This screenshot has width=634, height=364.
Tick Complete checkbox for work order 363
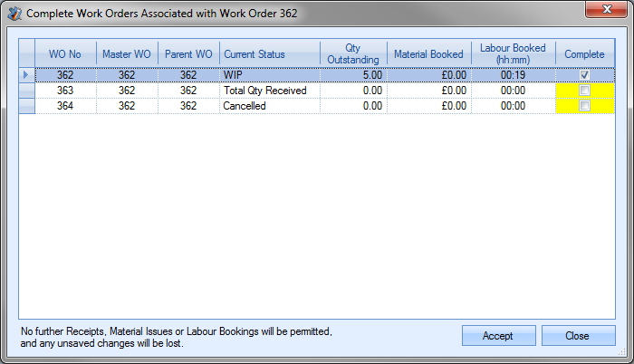584,91
